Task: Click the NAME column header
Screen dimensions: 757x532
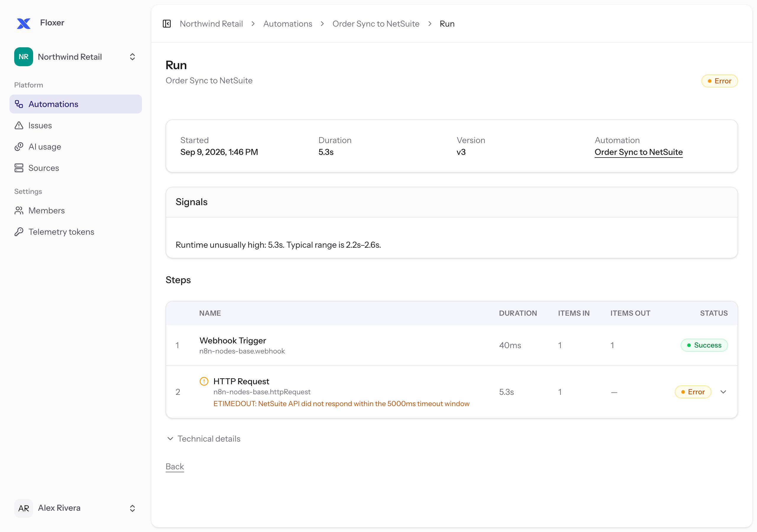Action: coord(210,313)
